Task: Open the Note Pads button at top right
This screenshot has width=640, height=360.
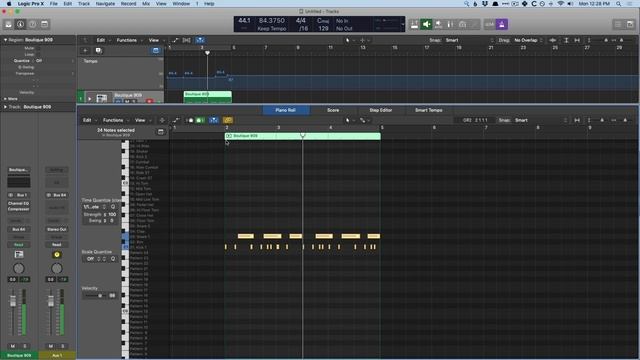Action: pyautogui.click(x=630, y=24)
